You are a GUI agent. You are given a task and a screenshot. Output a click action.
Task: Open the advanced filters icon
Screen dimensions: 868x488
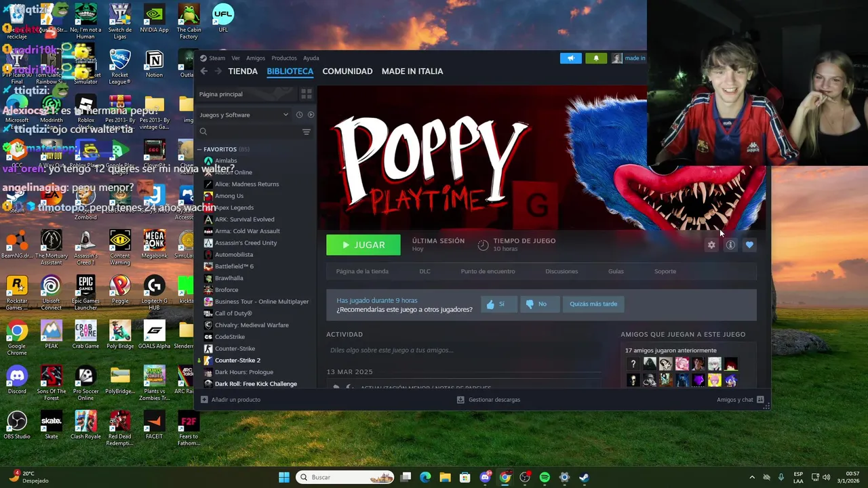pyautogui.click(x=307, y=131)
